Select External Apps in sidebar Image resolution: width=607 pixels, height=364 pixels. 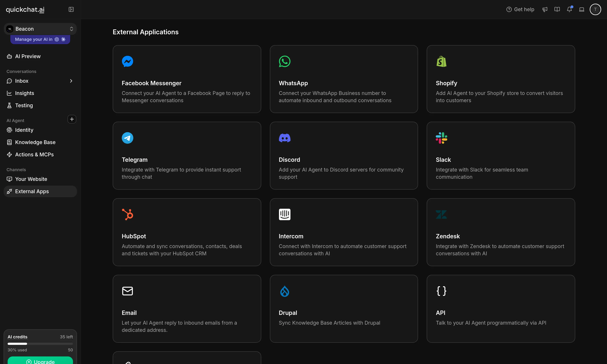40,191
